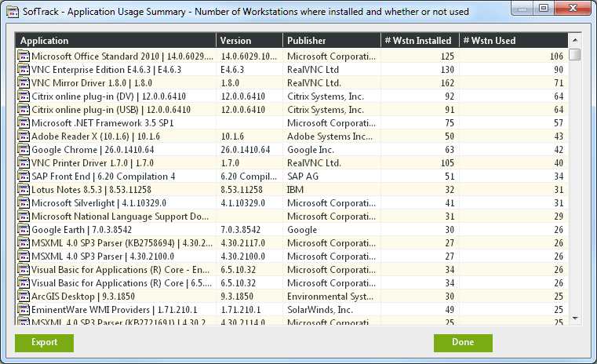Click version 1.71.210.1 cell
The image size is (597, 364).
[x=241, y=310]
